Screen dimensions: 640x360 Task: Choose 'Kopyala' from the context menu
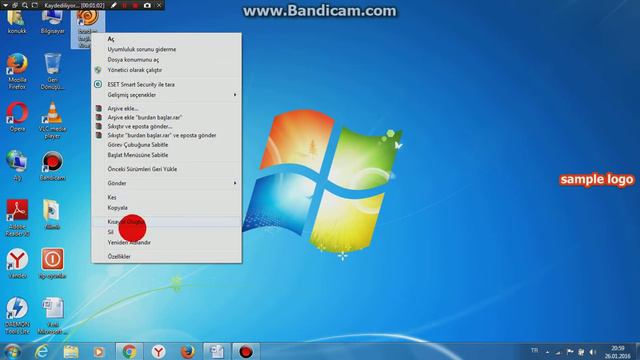167,208
